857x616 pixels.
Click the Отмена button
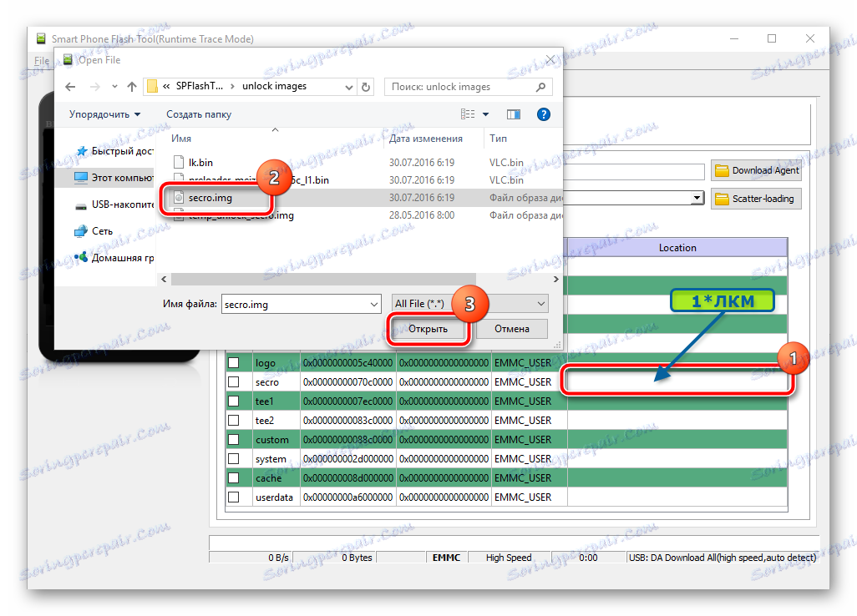pyautogui.click(x=511, y=329)
